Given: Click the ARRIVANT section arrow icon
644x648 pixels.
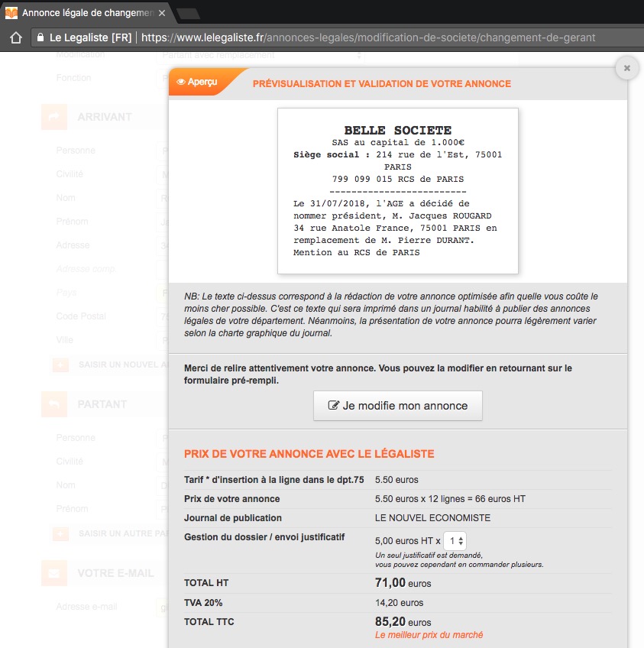Looking at the screenshot, I should click(54, 117).
